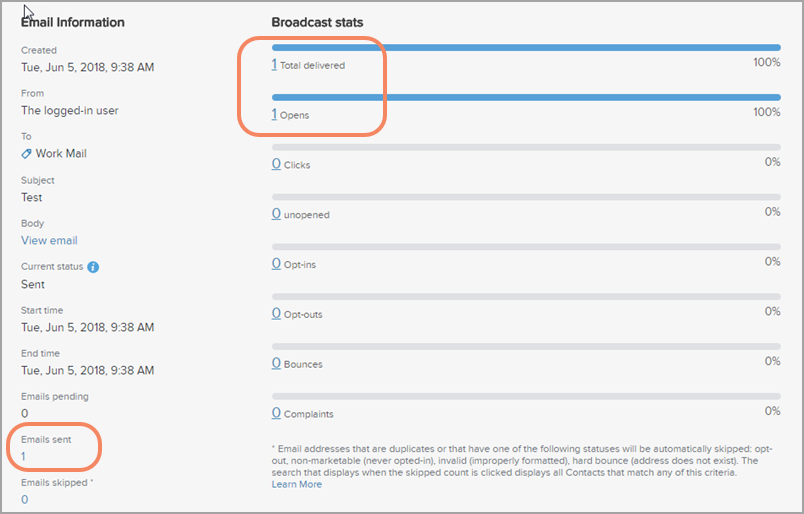Image resolution: width=804 pixels, height=514 pixels.
Task: Select the unopened count link
Action: [x=276, y=214]
